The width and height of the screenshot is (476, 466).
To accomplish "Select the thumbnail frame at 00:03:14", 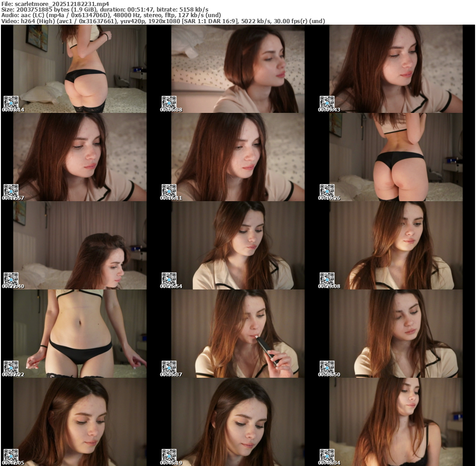I will pos(74,69).
